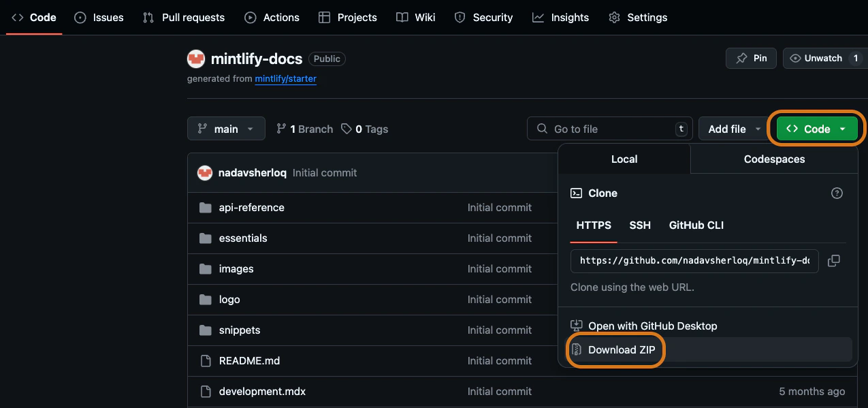Image resolution: width=868 pixels, height=408 pixels.
Task: View the Insights tab
Action: 561,18
